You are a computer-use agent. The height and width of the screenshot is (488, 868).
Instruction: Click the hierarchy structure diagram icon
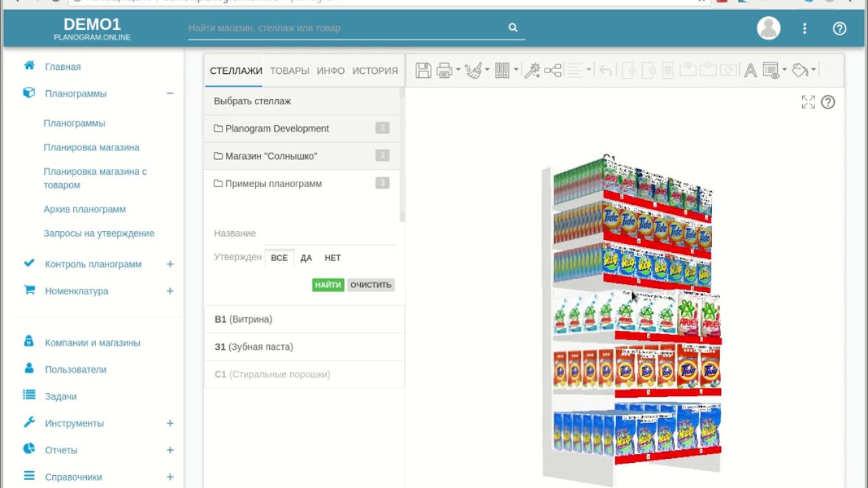click(x=553, y=70)
